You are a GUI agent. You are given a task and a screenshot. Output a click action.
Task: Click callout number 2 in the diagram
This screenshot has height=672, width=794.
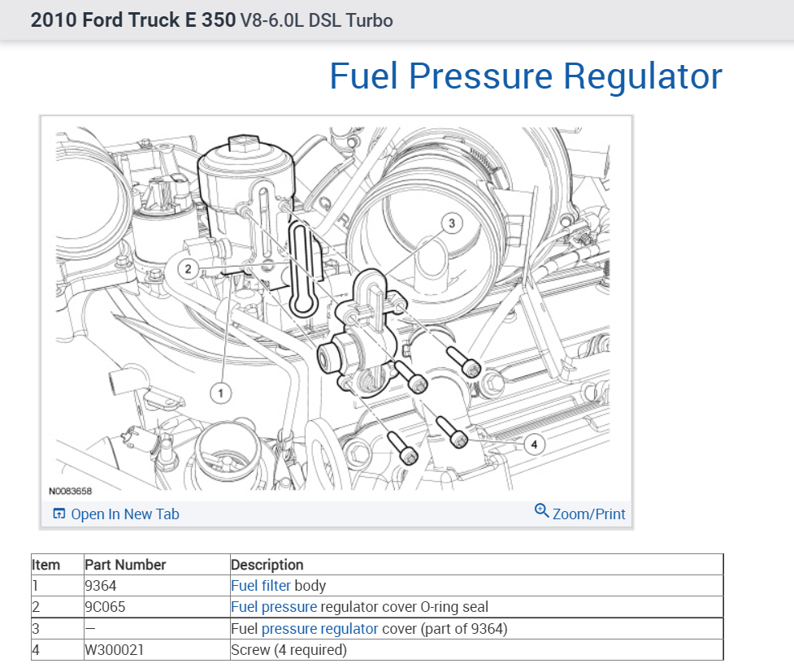(x=188, y=269)
